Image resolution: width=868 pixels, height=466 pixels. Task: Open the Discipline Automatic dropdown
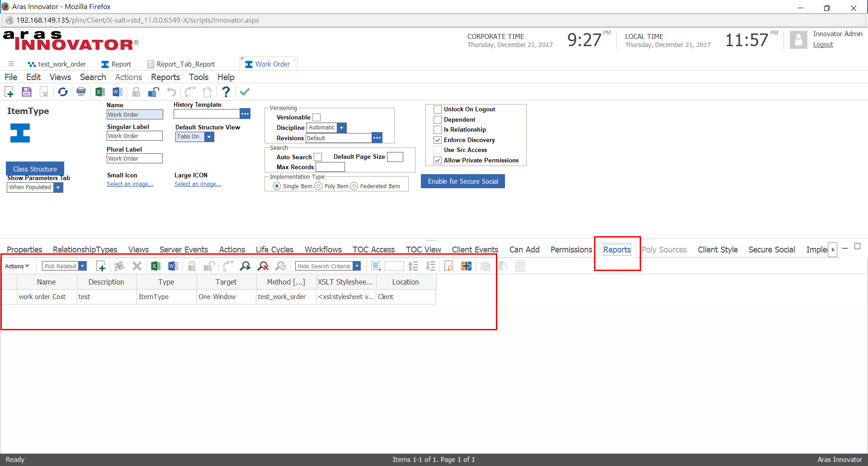(342, 128)
